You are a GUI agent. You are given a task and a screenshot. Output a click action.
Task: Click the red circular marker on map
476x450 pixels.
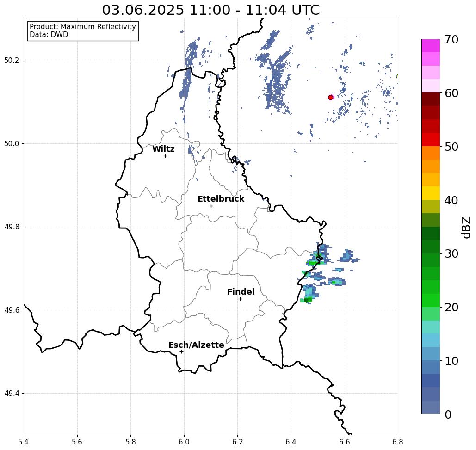331,98
